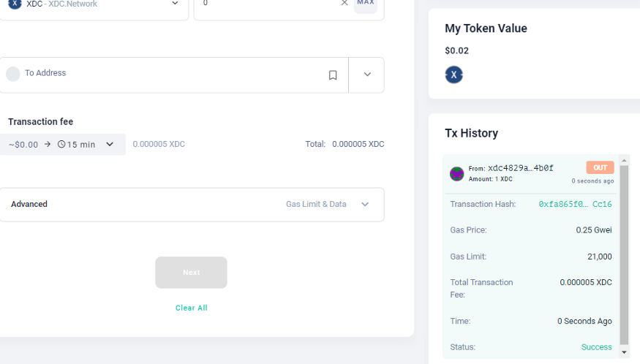Click the Tx History scrollbar down arrow
The width and height of the screenshot is (640, 364).
pyautogui.click(x=624, y=352)
